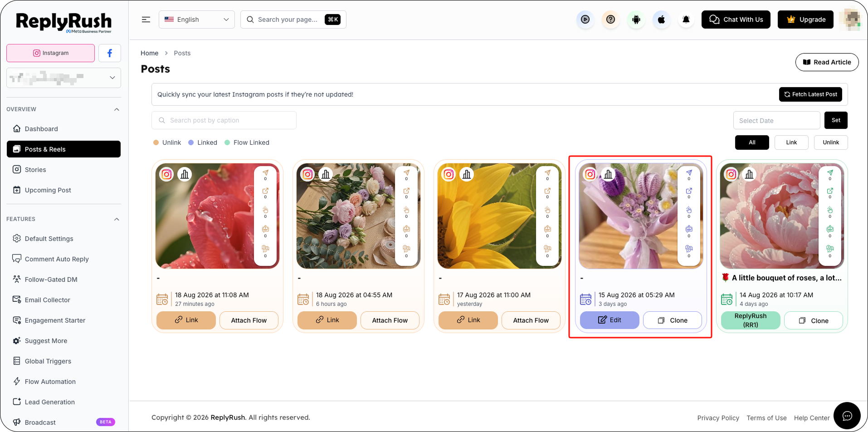Switch filter to Link posts

pyautogui.click(x=791, y=142)
